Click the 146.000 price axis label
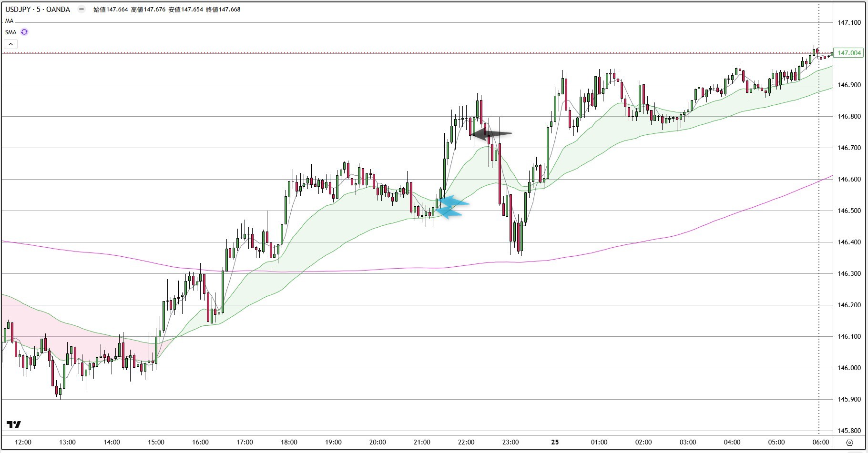 click(x=849, y=368)
